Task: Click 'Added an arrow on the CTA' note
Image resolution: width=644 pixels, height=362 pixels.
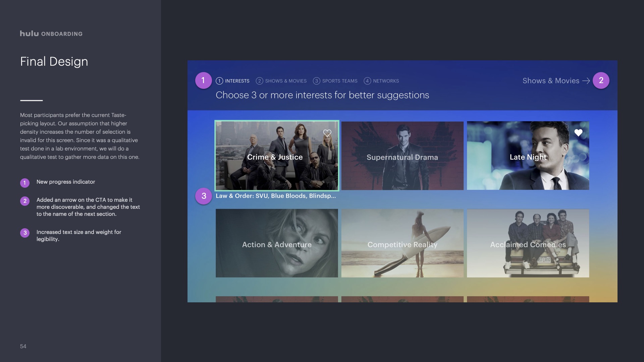Action: coord(88,207)
